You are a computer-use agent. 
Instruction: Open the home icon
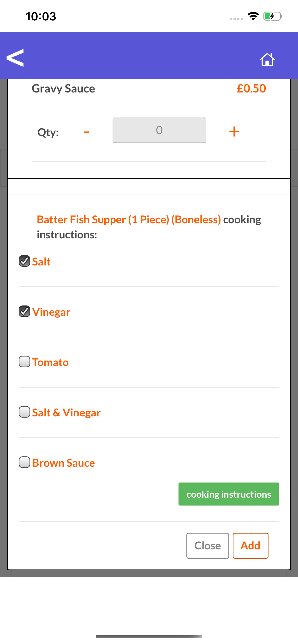(x=267, y=59)
